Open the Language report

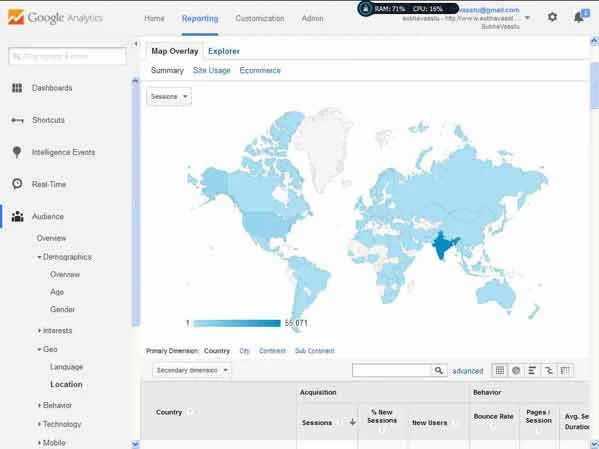[x=66, y=367]
